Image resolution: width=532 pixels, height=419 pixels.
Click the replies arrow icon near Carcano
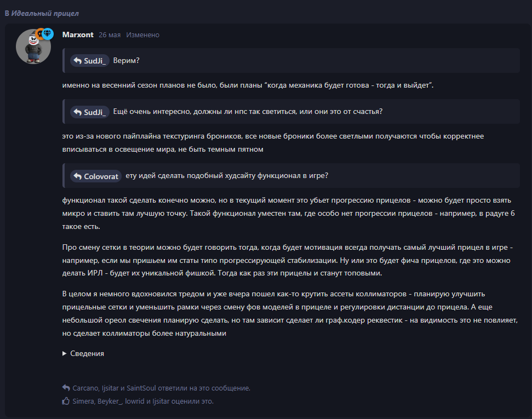point(66,387)
